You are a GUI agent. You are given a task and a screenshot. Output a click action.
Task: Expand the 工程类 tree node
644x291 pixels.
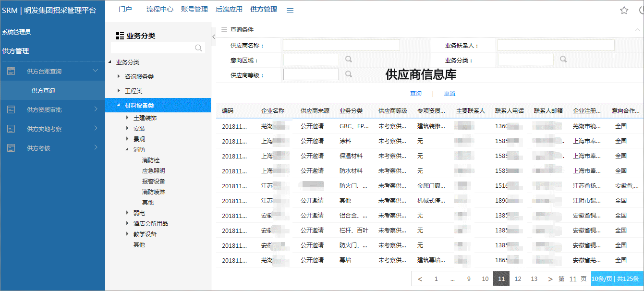click(119, 91)
